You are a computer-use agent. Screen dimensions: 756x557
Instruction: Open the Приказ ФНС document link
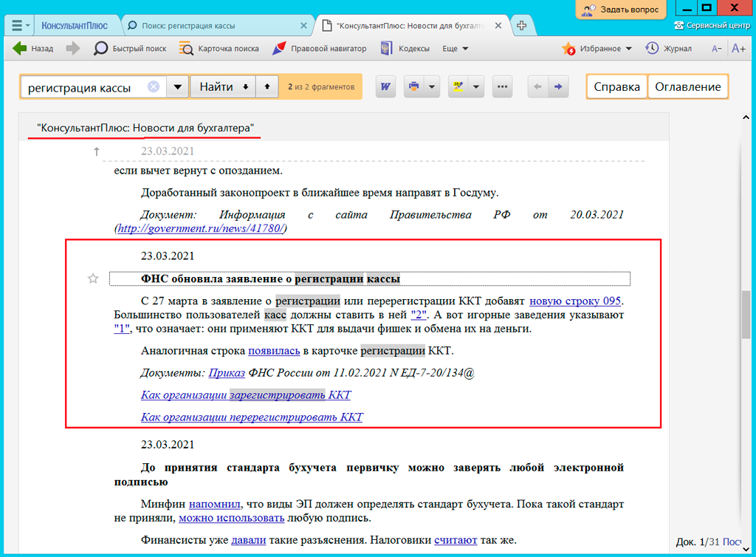(x=227, y=373)
